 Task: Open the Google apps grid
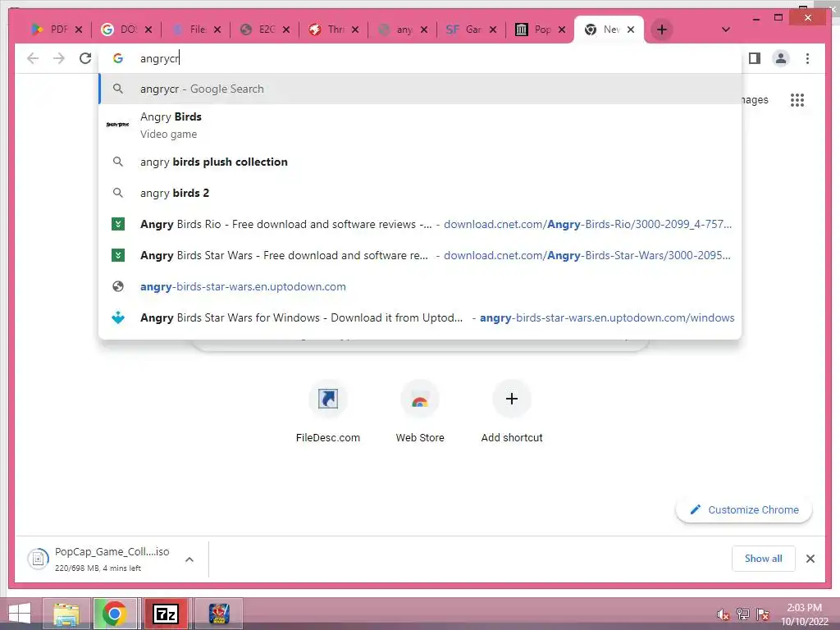coord(797,99)
